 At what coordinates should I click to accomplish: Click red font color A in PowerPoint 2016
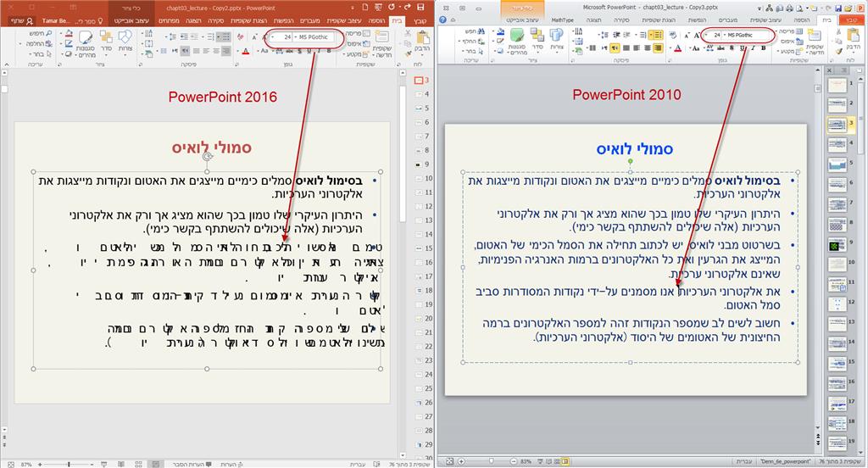pos(245,51)
